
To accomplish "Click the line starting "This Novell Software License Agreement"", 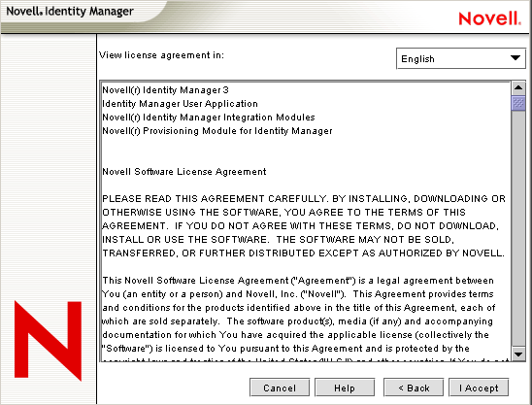I will 298,281.
